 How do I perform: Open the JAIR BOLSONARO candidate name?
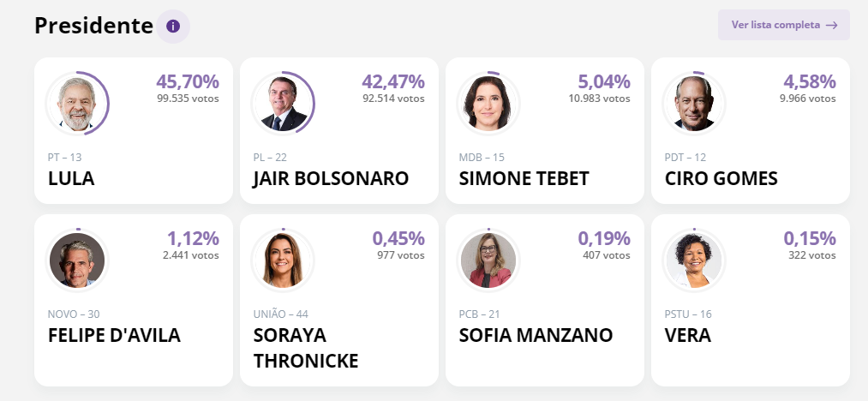(x=331, y=178)
